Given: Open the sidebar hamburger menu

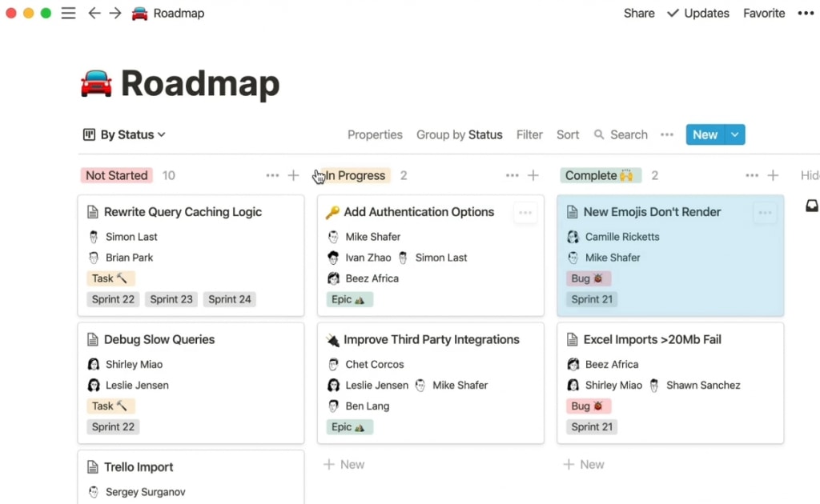Looking at the screenshot, I should [x=69, y=14].
